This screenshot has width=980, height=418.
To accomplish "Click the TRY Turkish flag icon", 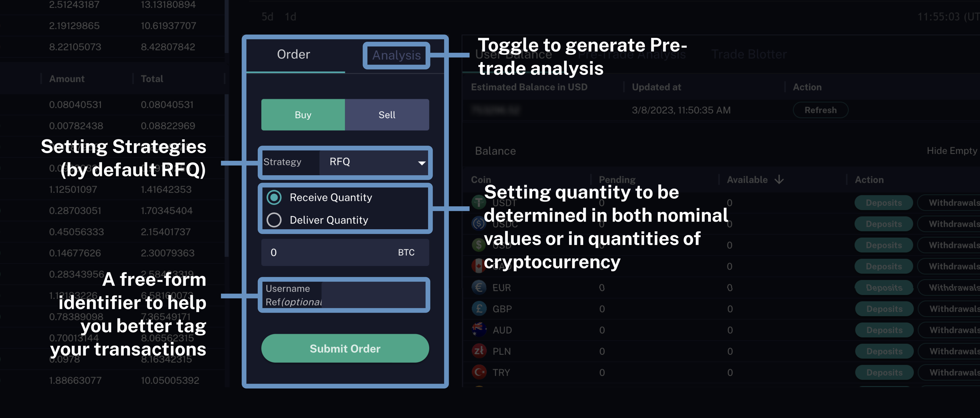I will tap(479, 372).
